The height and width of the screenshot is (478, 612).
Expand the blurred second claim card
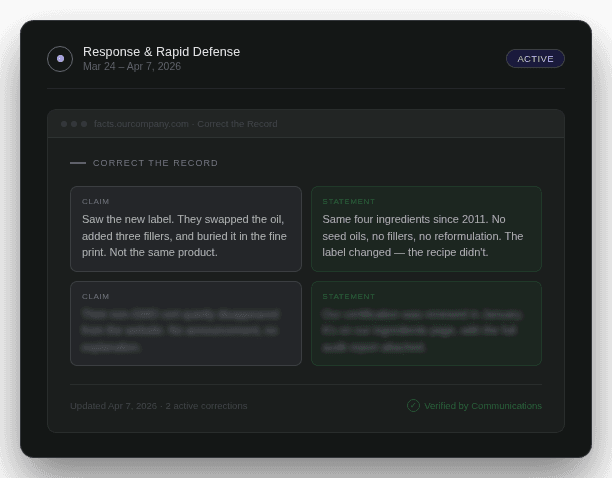click(x=185, y=330)
